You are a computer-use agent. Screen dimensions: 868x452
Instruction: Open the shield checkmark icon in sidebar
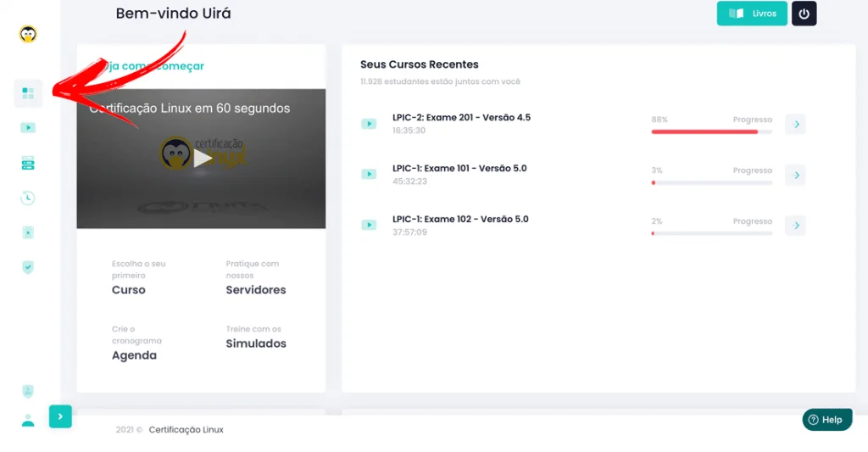pyautogui.click(x=28, y=267)
